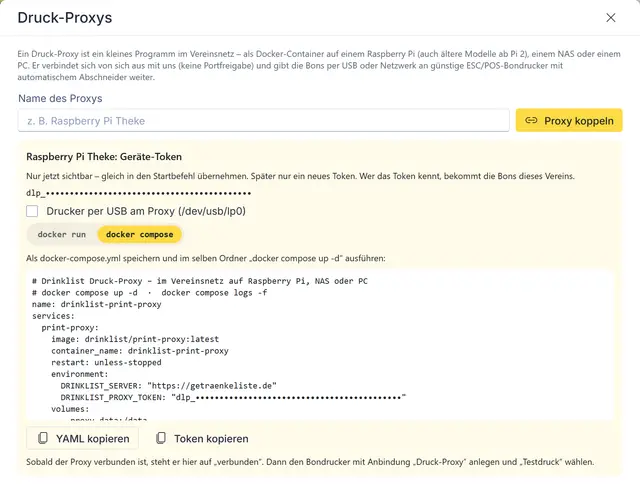The image size is (640, 489).
Task: Click the line 'name: drinklist-print-proxy'
Action: point(97,304)
